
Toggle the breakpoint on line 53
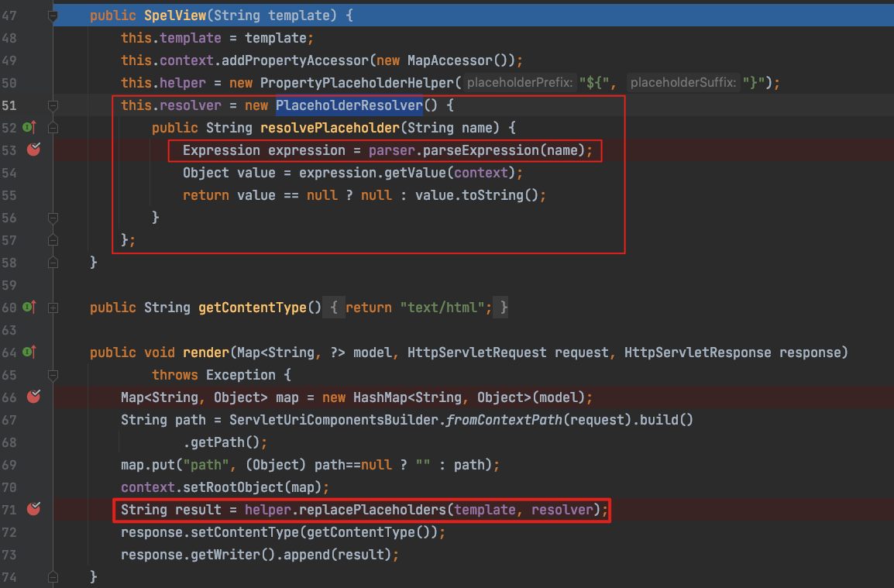point(33,150)
